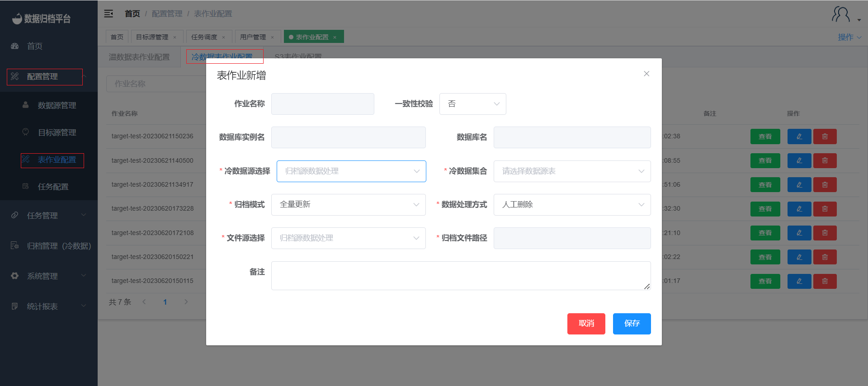Click 查看 for target-test-20230621150236
Image resolution: width=868 pixels, height=386 pixels.
click(765, 137)
